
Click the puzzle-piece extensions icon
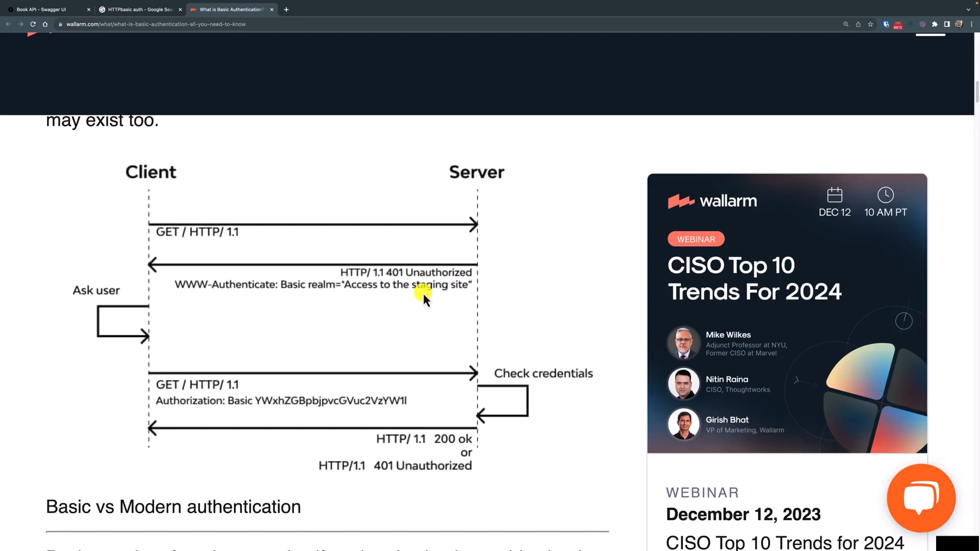[x=936, y=24]
